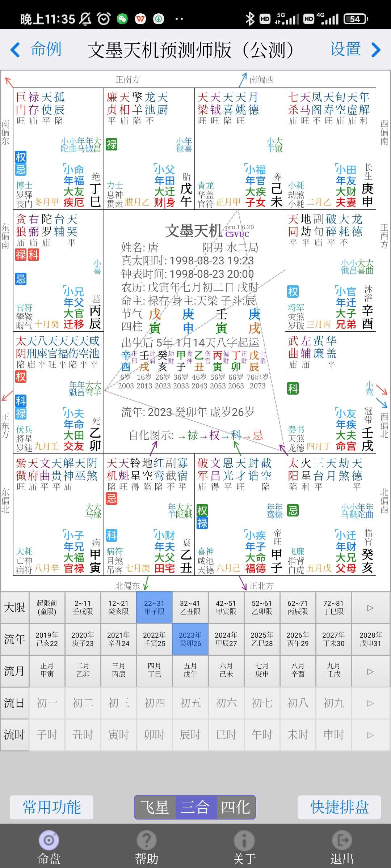Screen dimensions: 391x868
Task: Tap blue 权 badge in 辛酉 palace
Action: pyautogui.click(x=293, y=292)
